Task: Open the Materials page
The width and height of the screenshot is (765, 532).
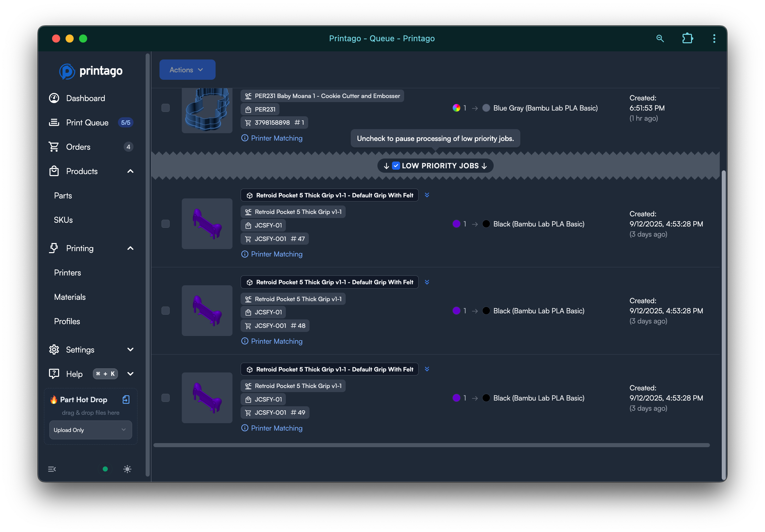Action: [70, 297]
